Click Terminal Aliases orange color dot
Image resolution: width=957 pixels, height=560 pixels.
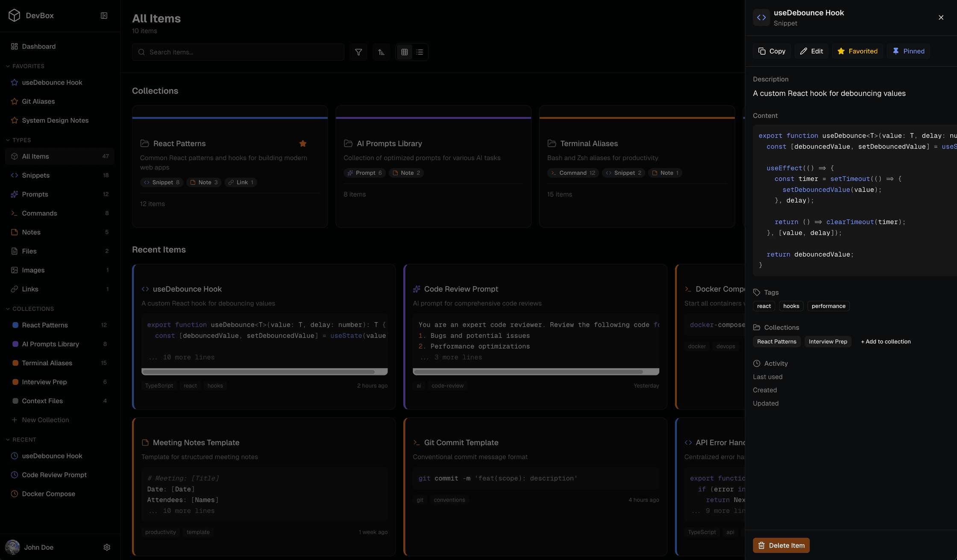pos(15,363)
